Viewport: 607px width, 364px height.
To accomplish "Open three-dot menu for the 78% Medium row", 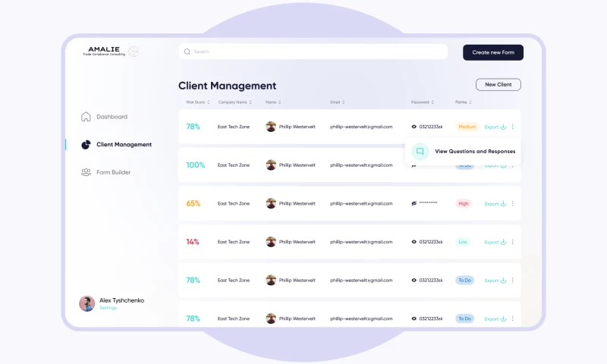I will point(513,127).
